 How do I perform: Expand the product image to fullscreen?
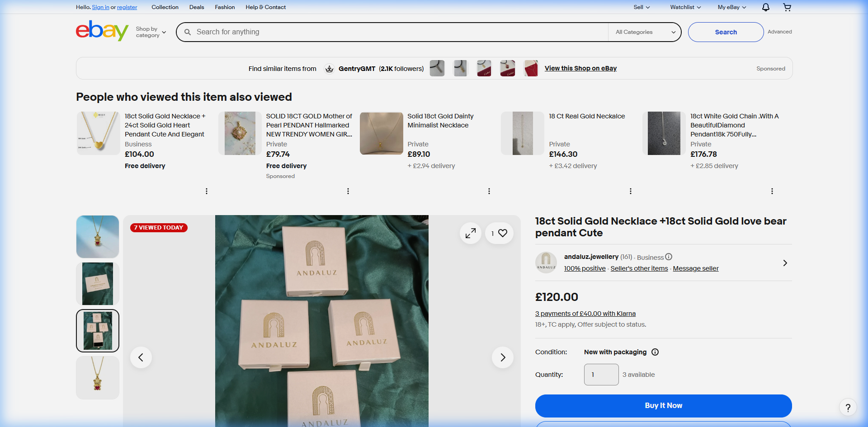[470, 233]
